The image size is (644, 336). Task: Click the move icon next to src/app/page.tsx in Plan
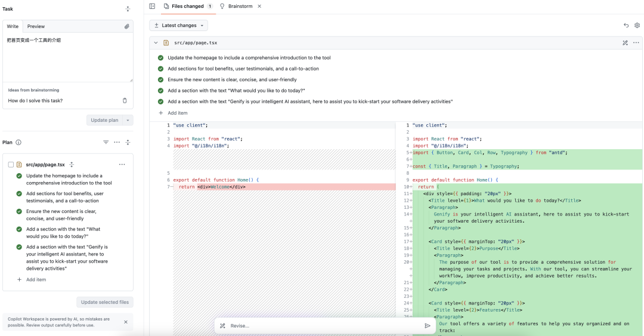(72, 165)
